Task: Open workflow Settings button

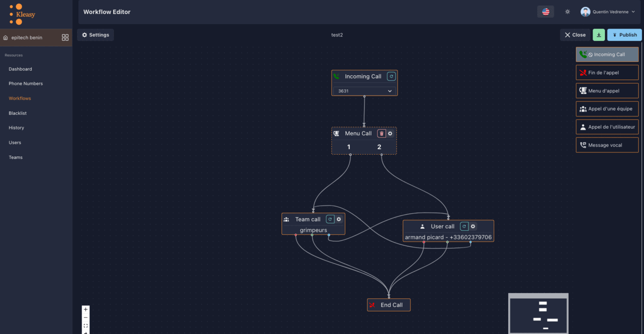Action: (x=96, y=35)
